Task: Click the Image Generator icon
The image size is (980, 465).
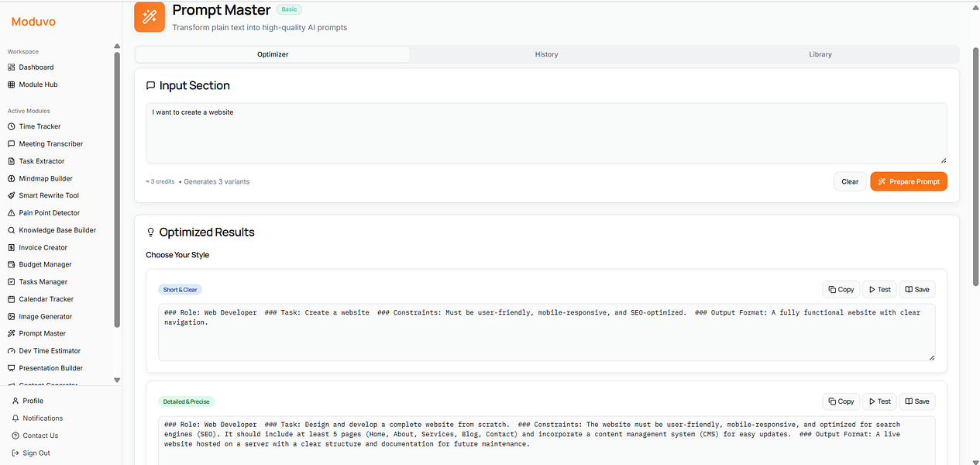Action: coord(12,317)
